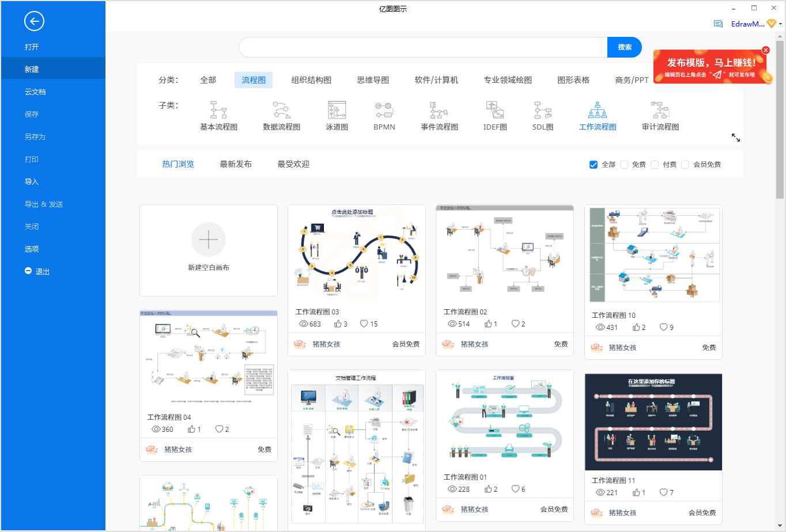Click author avatar on 工作流程图 02 card
The width and height of the screenshot is (786, 532).
pos(448,344)
